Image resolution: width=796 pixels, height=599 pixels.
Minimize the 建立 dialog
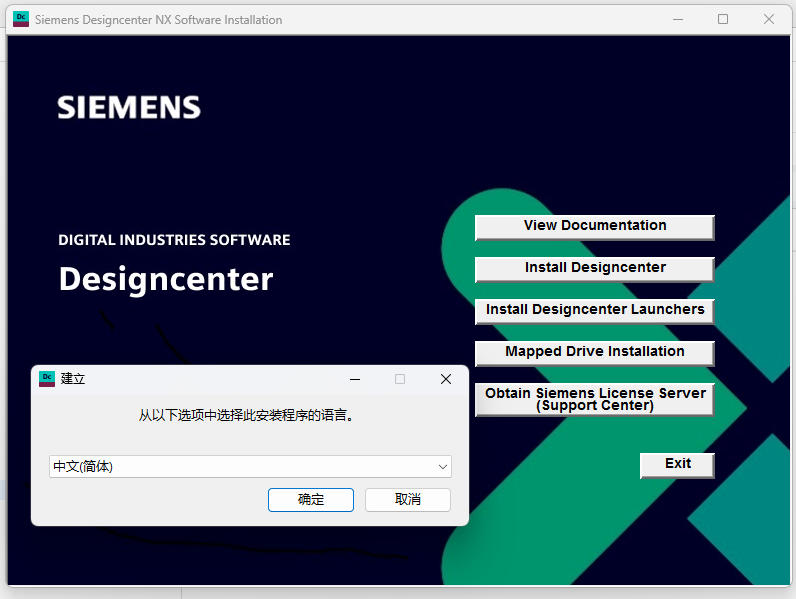355,379
